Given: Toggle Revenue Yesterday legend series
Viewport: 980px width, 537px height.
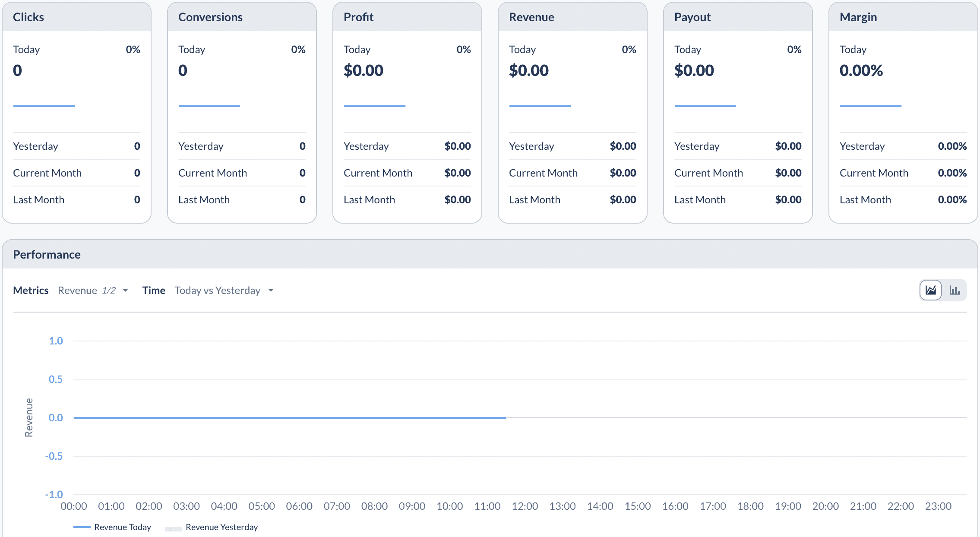Looking at the screenshot, I should [221, 527].
